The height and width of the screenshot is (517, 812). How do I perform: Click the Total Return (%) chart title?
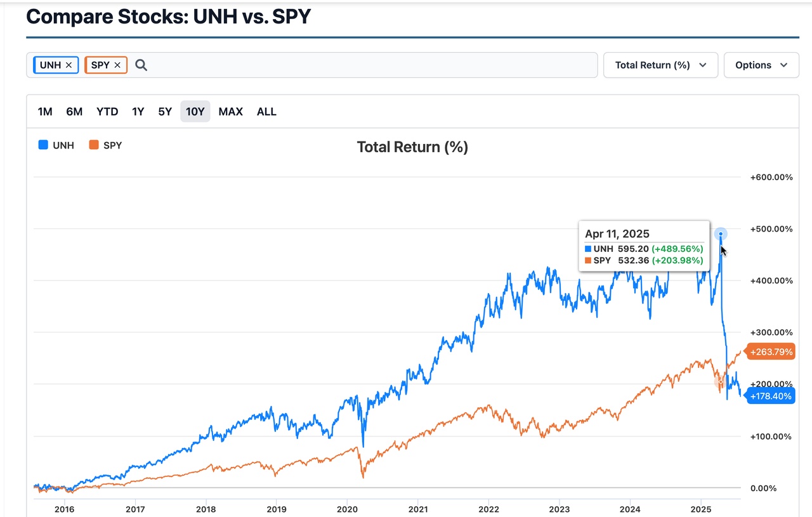(x=412, y=147)
